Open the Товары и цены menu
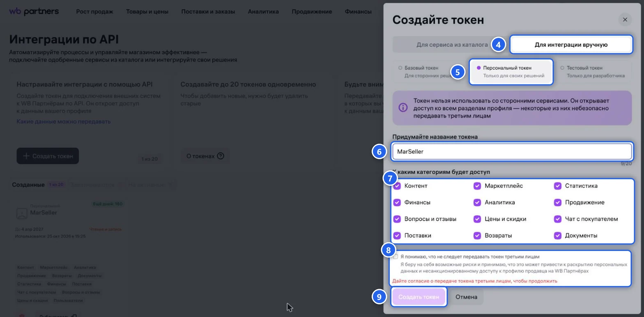 [x=147, y=11]
